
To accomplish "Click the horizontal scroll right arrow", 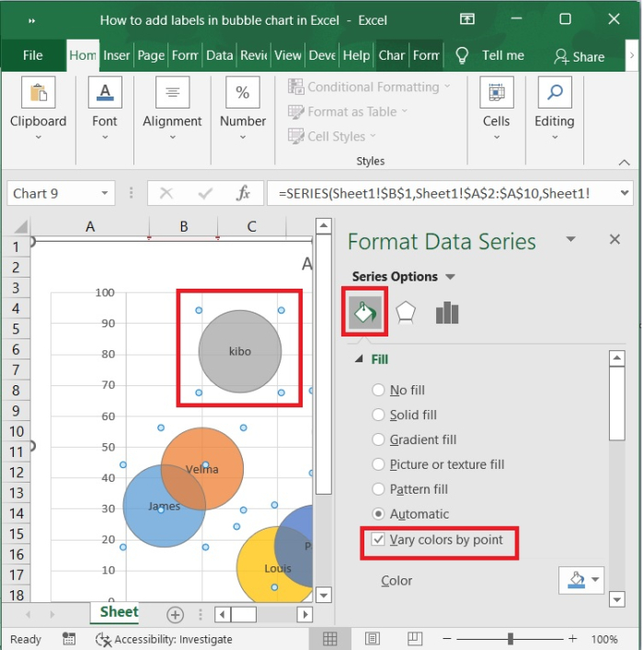I will pos(305,614).
